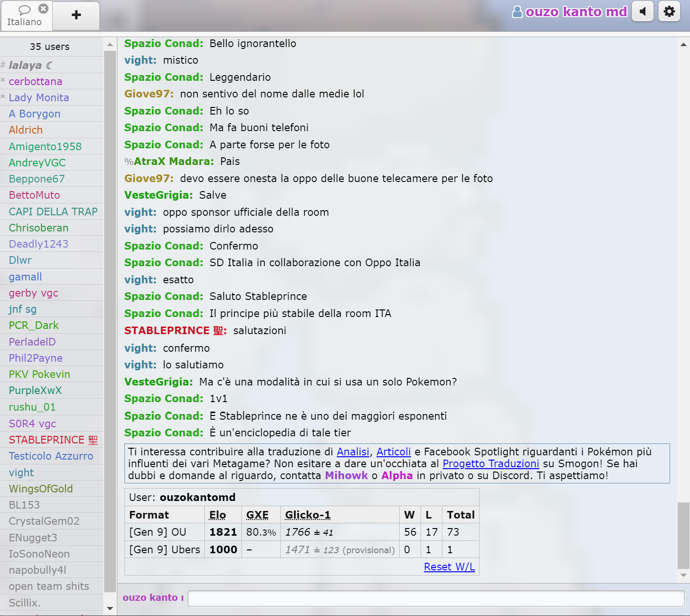Select user napobully4l in the list
The width and height of the screenshot is (690, 616).
51,570
